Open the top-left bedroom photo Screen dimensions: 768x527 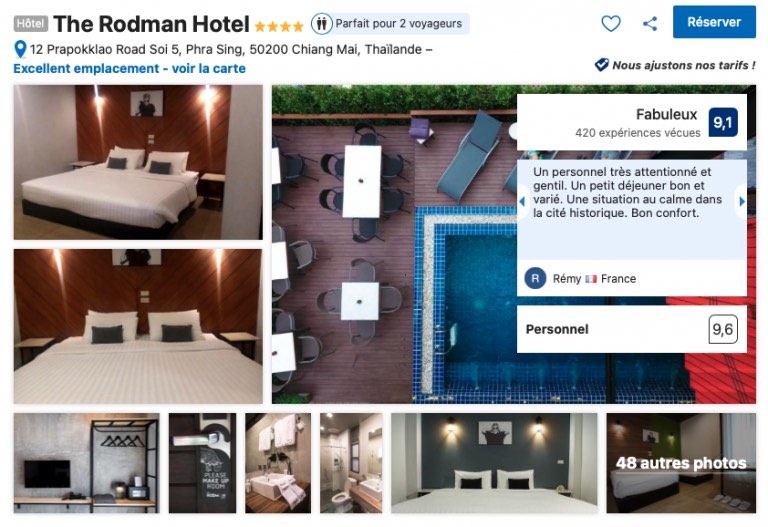pos(138,162)
